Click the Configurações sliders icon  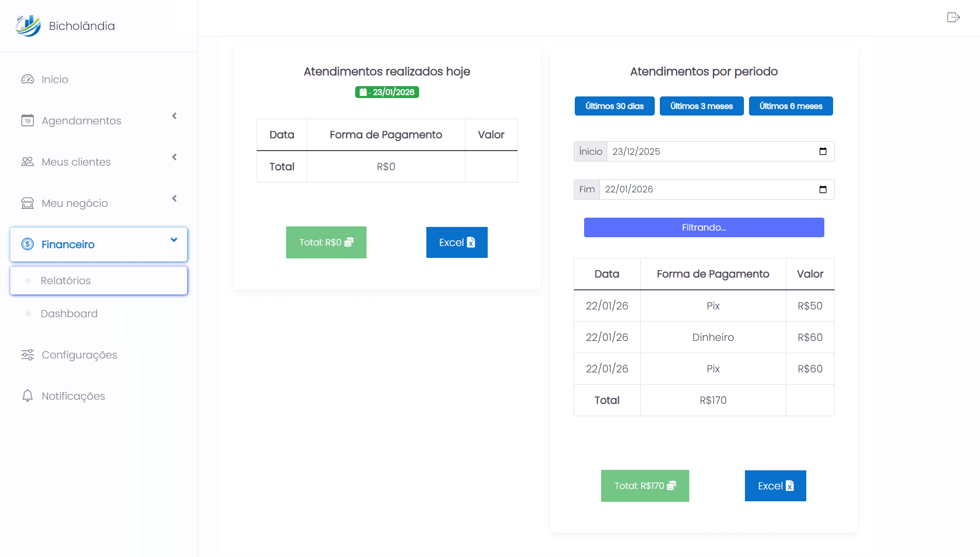[x=27, y=355]
